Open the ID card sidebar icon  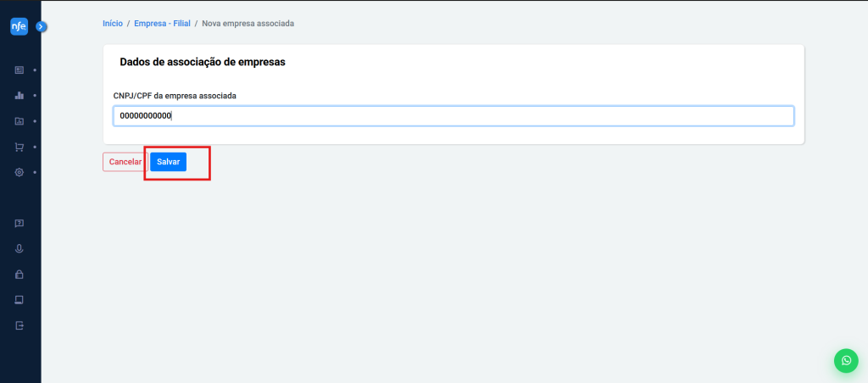click(19, 69)
